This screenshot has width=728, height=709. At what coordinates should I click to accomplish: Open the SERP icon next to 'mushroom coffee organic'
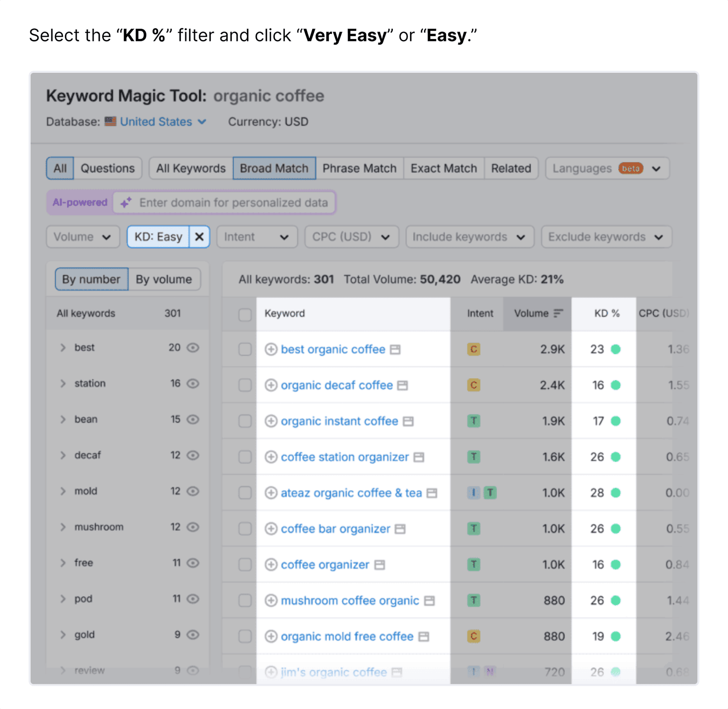point(429,601)
